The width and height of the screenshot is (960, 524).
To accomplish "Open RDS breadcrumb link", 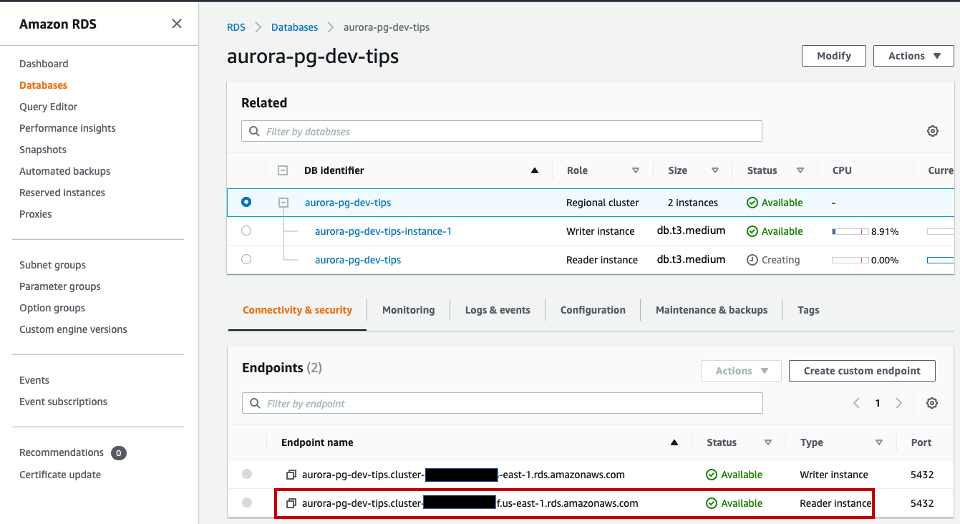I will click(236, 28).
